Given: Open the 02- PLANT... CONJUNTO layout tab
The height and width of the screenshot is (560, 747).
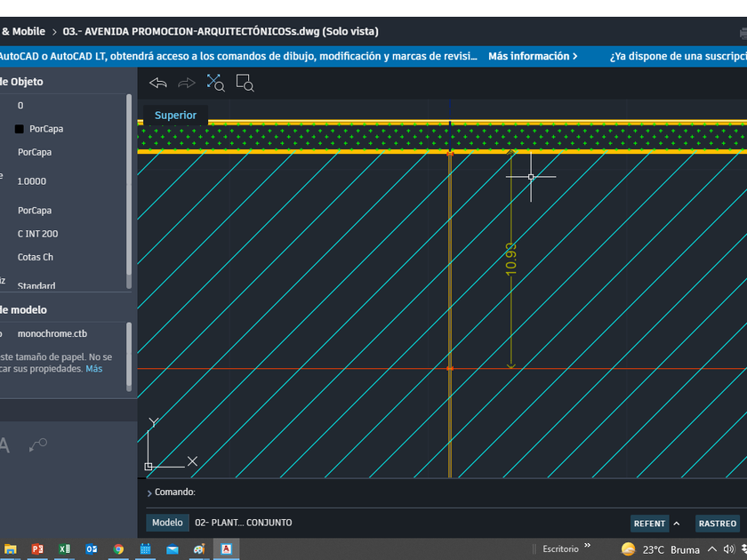Looking at the screenshot, I should point(243,523).
